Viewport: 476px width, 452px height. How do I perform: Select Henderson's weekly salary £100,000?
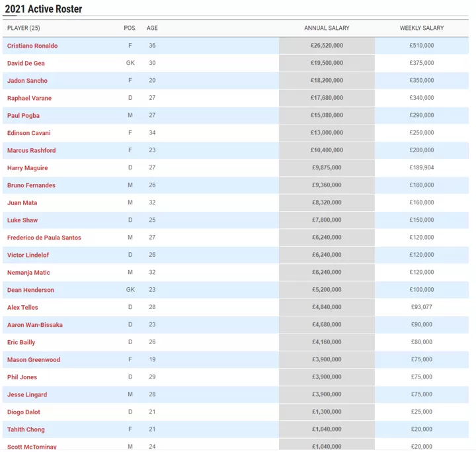click(x=422, y=290)
